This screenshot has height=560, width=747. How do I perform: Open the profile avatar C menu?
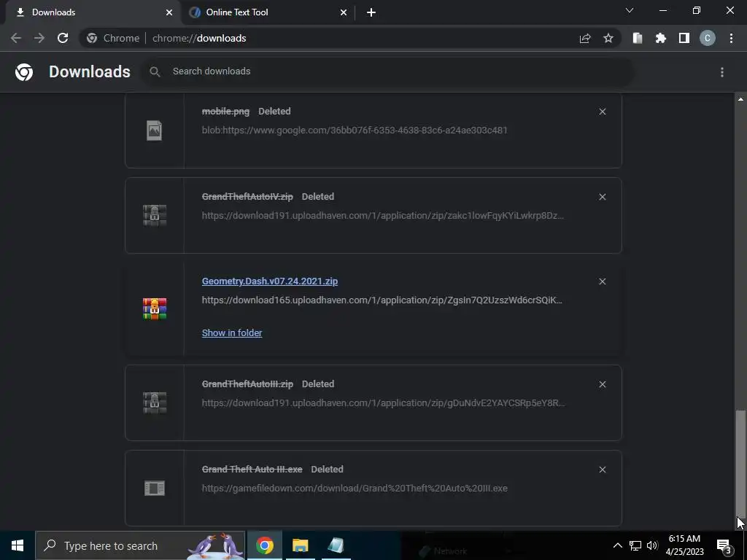click(708, 38)
